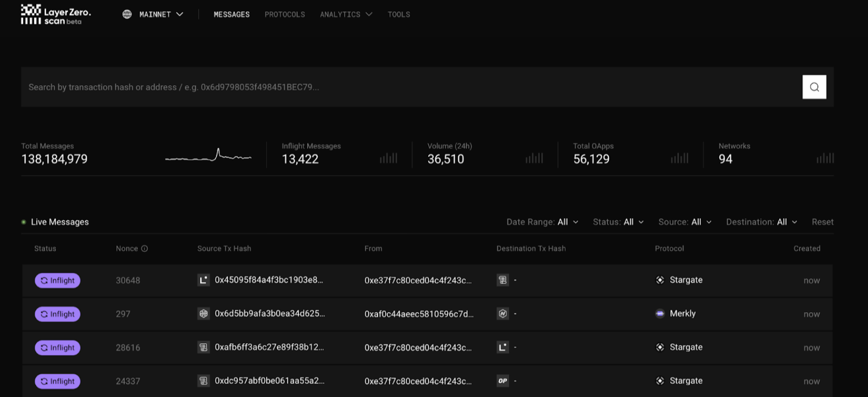Click the source chain icon for nonce 30648
Viewport: 868px width, 397px height.
click(204, 280)
